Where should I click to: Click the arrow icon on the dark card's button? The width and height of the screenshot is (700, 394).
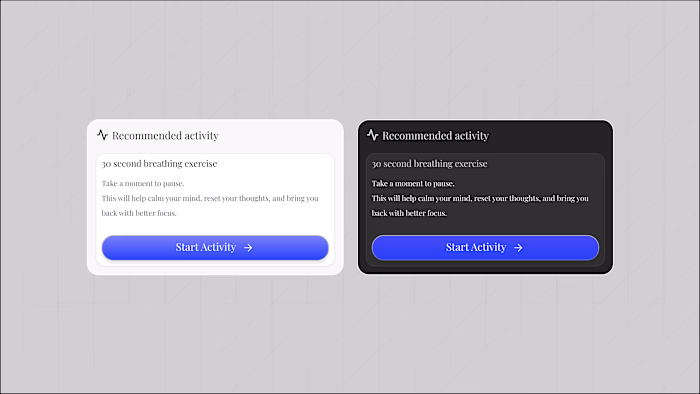tap(518, 248)
